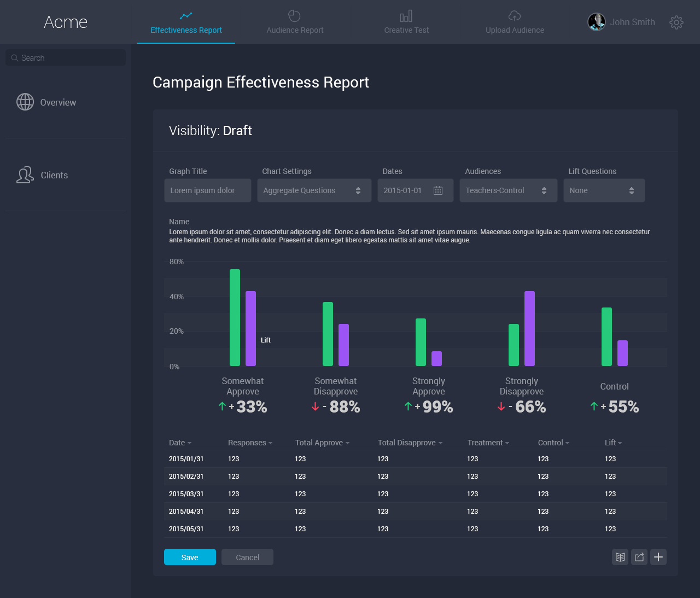This screenshot has height=598, width=700.
Task: Click the book icon near bottom right
Action: pos(620,557)
